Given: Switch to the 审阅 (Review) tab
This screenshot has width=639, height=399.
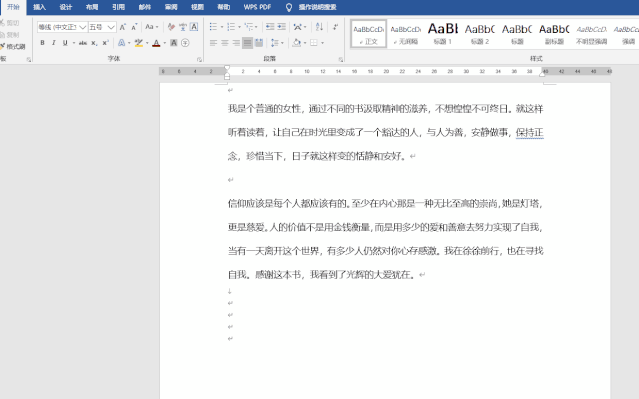Looking at the screenshot, I should [x=171, y=7].
